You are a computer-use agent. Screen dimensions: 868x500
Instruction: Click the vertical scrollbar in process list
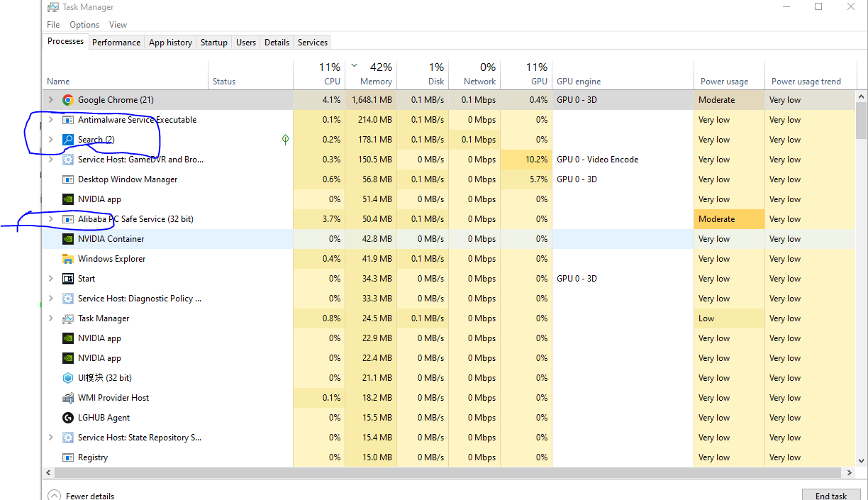pyautogui.click(x=861, y=121)
